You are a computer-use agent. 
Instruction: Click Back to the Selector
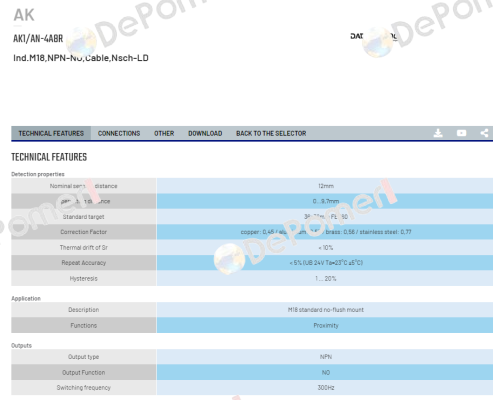pos(271,133)
